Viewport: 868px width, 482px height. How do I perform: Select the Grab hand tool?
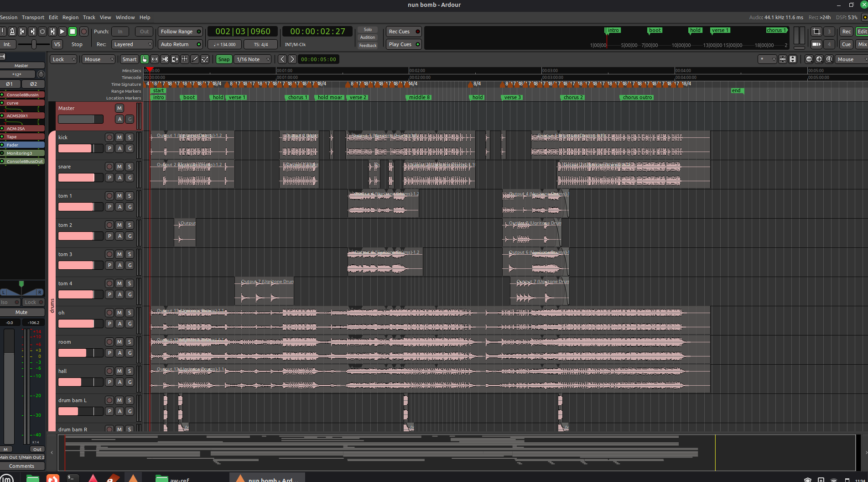pyautogui.click(x=145, y=59)
